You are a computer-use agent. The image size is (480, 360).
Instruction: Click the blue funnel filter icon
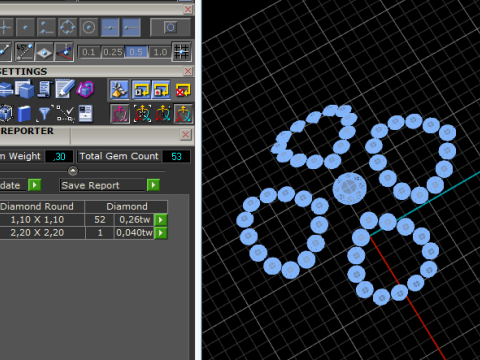tap(44, 114)
